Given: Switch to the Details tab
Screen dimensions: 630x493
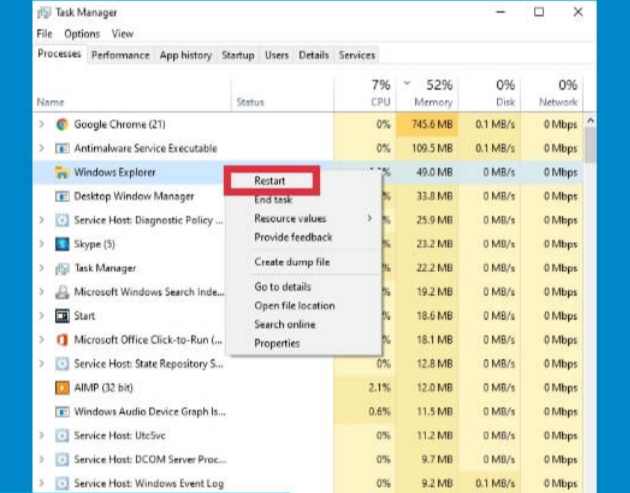Looking at the screenshot, I should point(314,55).
